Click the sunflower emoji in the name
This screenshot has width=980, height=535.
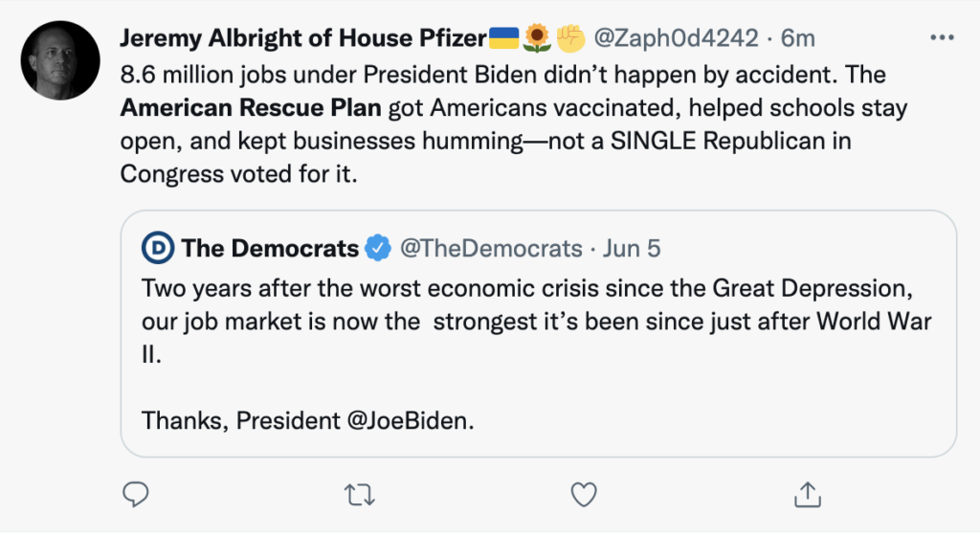tap(538, 38)
